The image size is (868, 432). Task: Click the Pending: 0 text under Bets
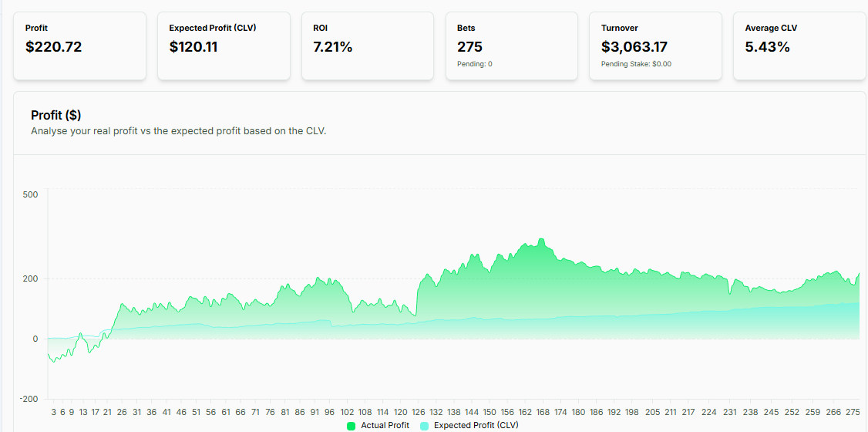475,64
